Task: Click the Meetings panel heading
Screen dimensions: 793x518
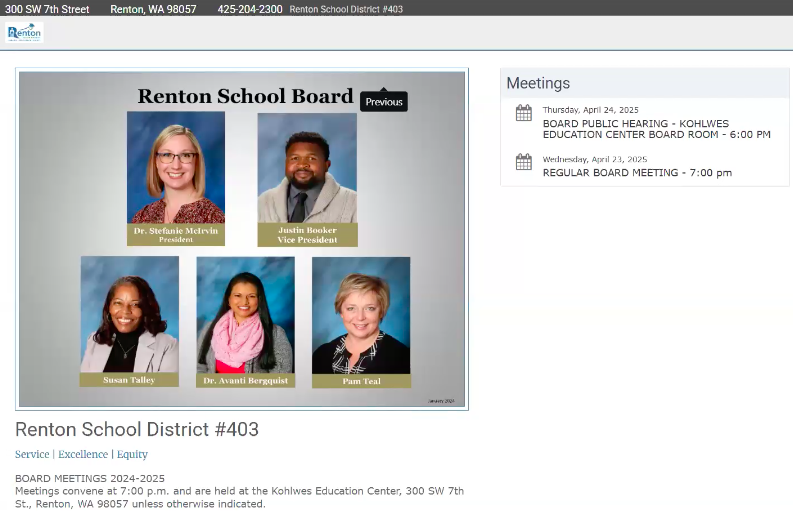Action: [538, 83]
